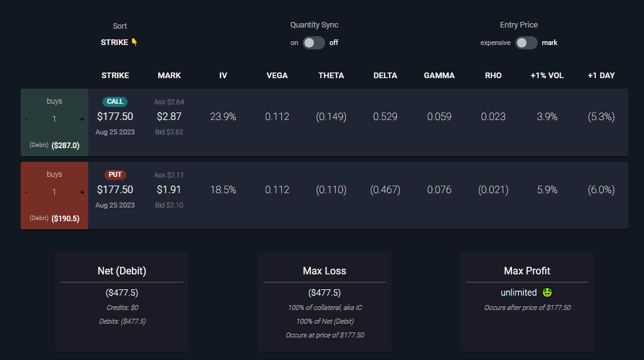Click 'Debits: ($477.5)' in Net Debit card

tap(122, 321)
